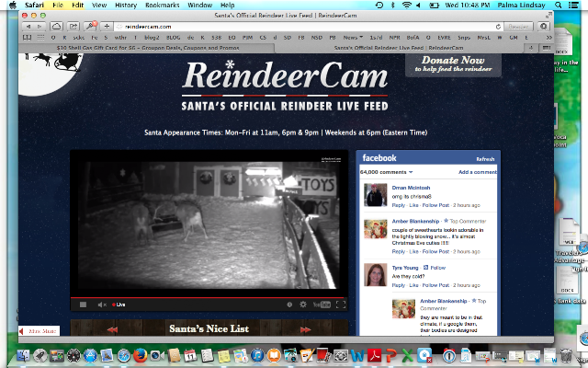Image resolution: width=588 pixels, height=368 pixels.
Task: Click the video's red progress bar
Action: (x=209, y=298)
